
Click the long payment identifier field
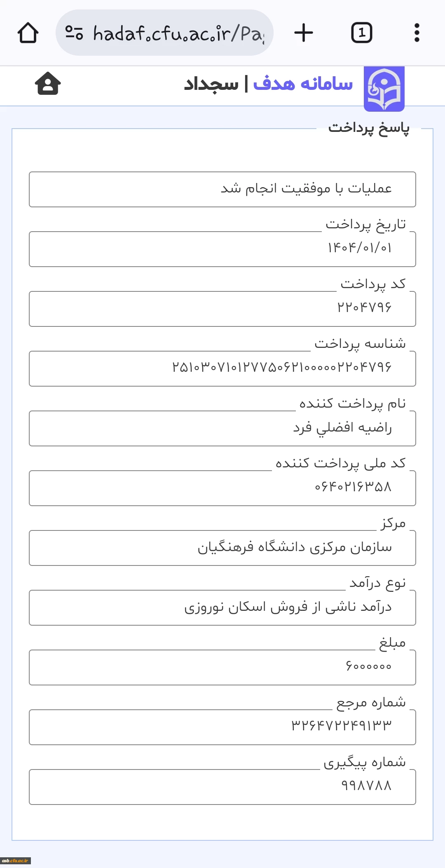(x=222, y=368)
